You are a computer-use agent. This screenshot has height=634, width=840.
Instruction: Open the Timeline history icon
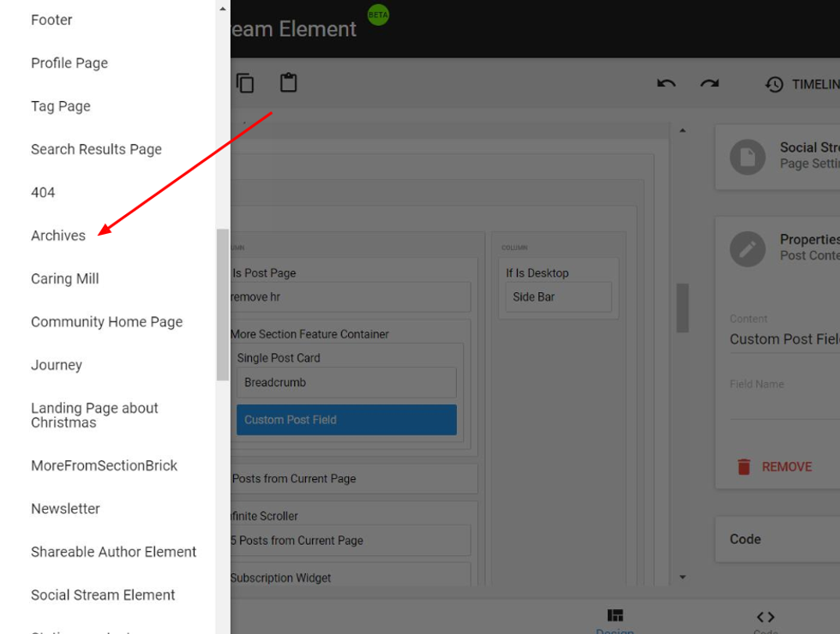774,84
